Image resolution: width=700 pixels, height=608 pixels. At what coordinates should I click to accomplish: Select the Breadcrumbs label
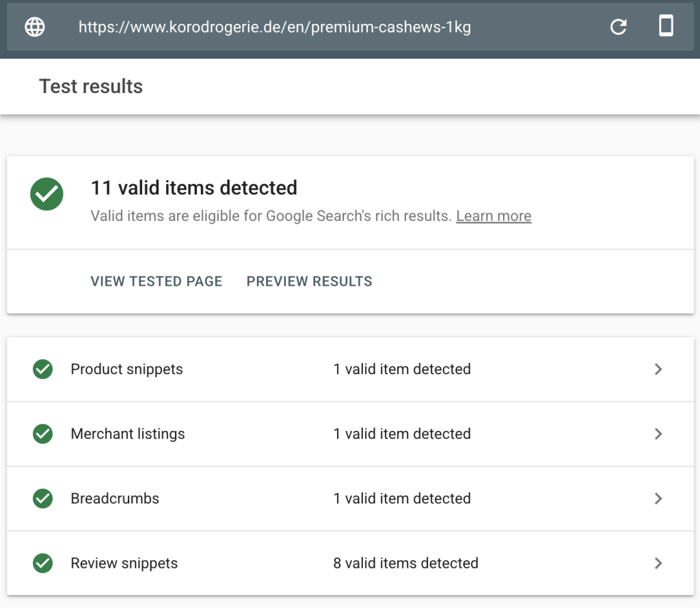coord(115,499)
